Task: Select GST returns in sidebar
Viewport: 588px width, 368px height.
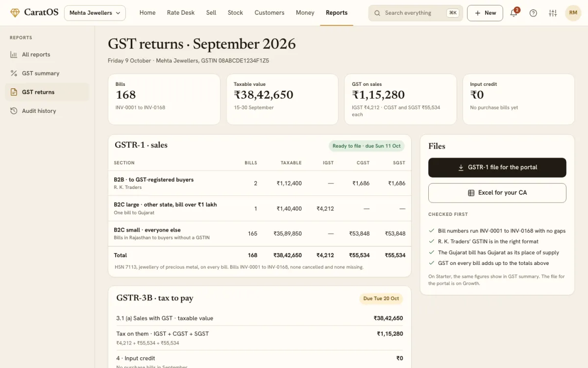Action: coord(47,92)
